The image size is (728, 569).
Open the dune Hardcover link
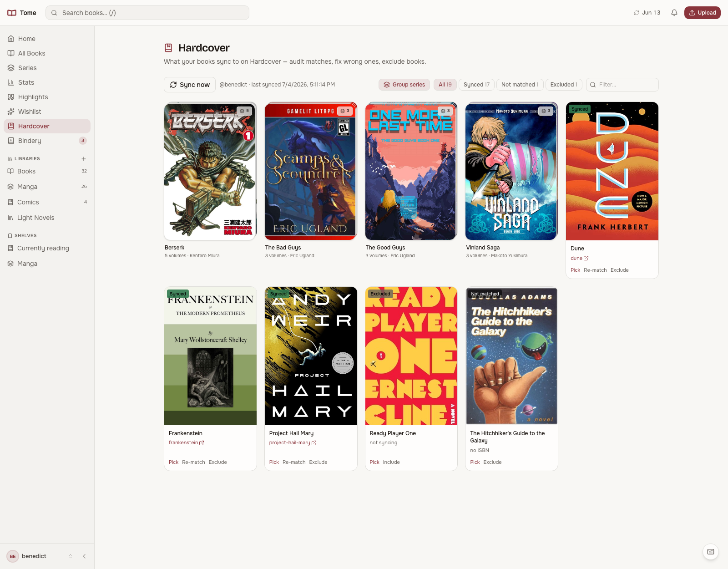pyautogui.click(x=579, y=258)
